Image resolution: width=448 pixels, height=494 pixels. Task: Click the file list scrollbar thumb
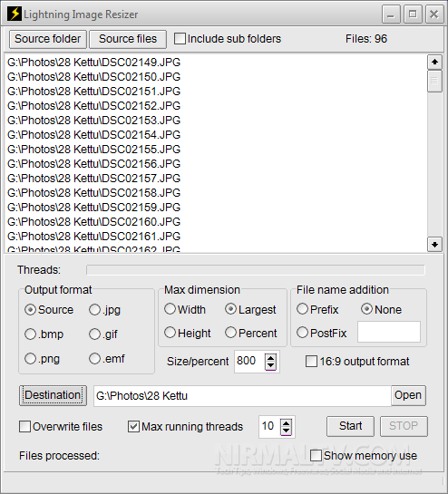tap(434, 81)
